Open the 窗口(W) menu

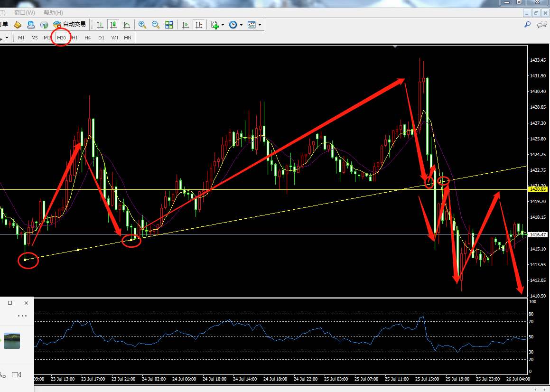point(25,13)
